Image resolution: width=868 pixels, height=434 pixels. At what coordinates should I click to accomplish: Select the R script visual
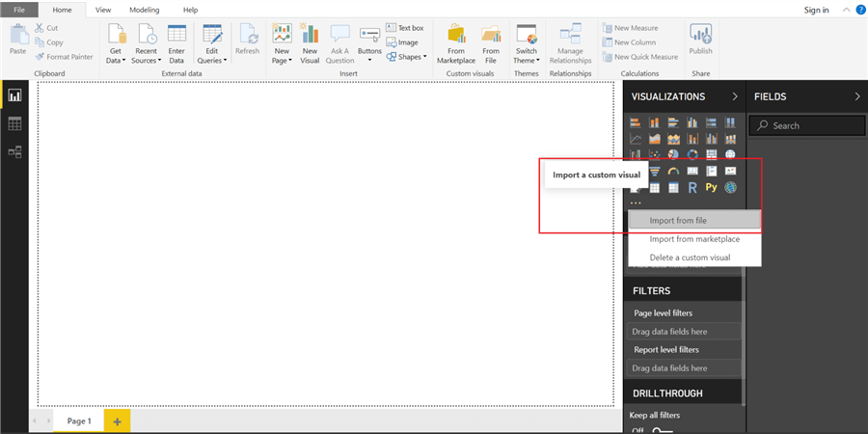[692, 188]
